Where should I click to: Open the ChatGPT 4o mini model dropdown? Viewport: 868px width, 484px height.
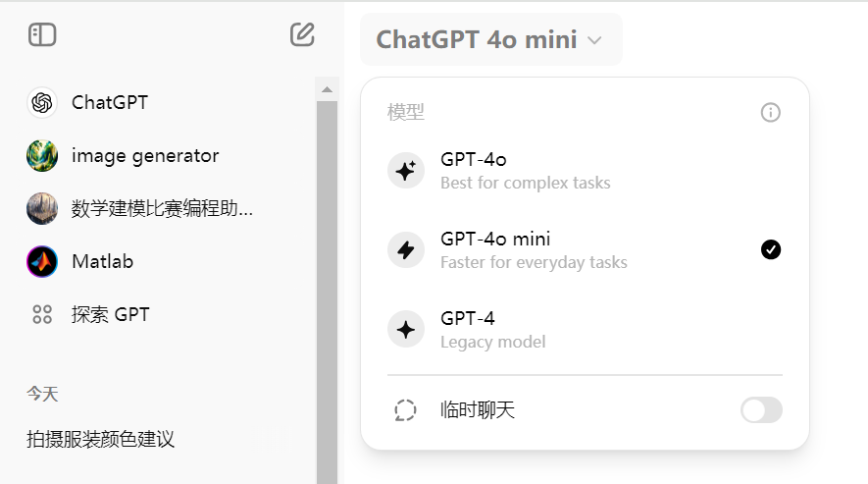pyautogui.click(x=491, y=39)
